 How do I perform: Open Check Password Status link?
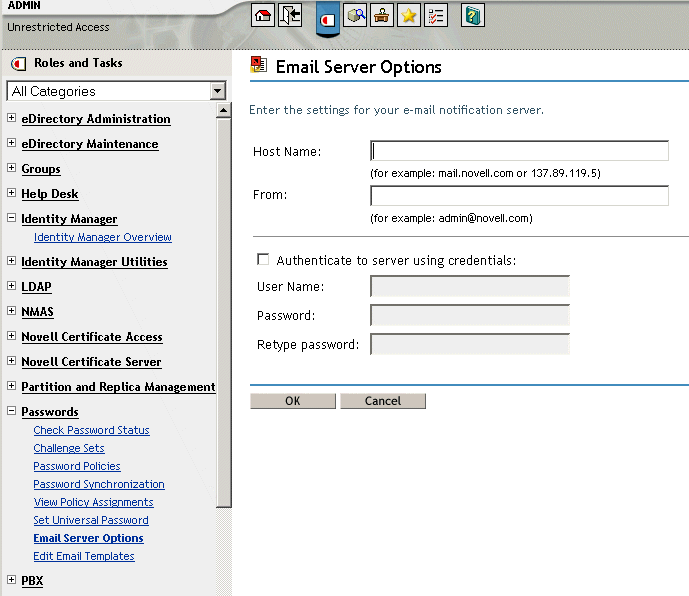coord(91,430)
